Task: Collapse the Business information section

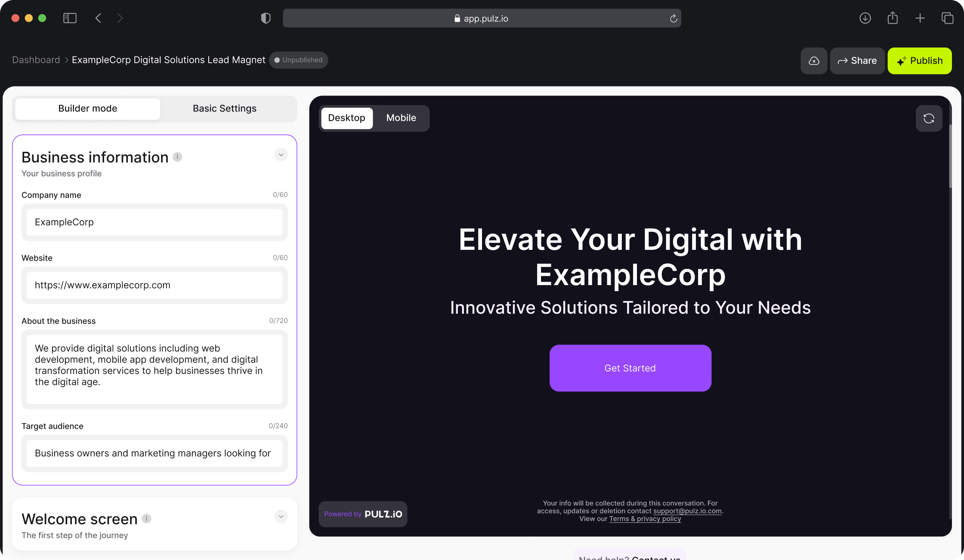Action: [x=281, y=155]
